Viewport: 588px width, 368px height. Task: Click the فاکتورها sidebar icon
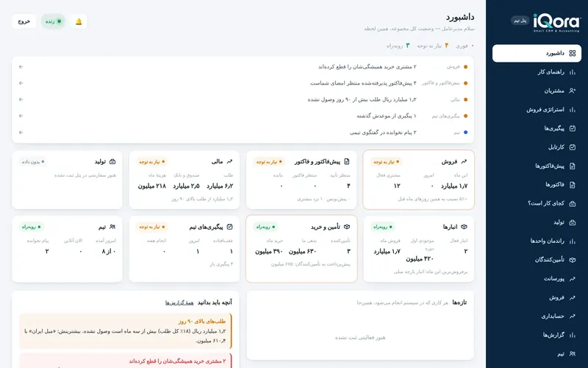tap(573, 185)
